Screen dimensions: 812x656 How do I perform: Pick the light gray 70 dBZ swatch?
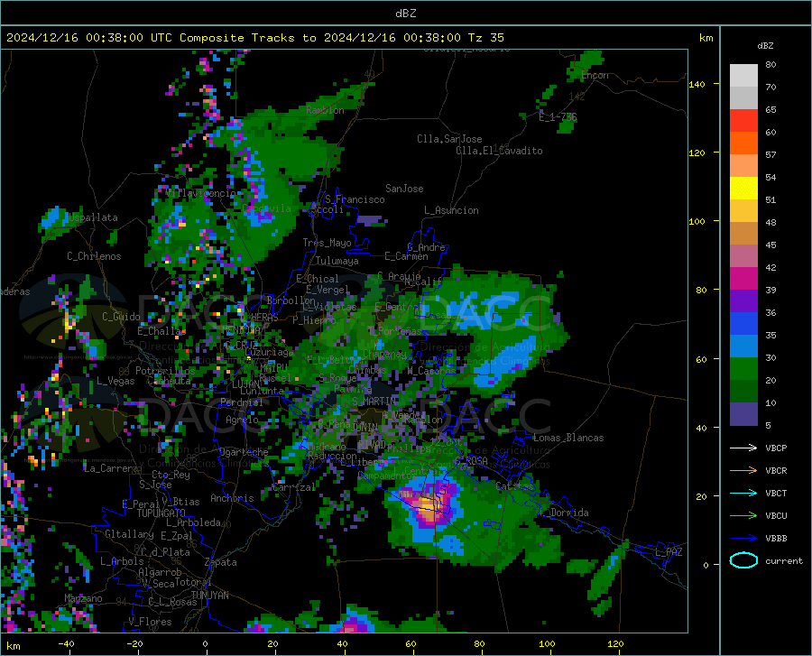point(743,76)
